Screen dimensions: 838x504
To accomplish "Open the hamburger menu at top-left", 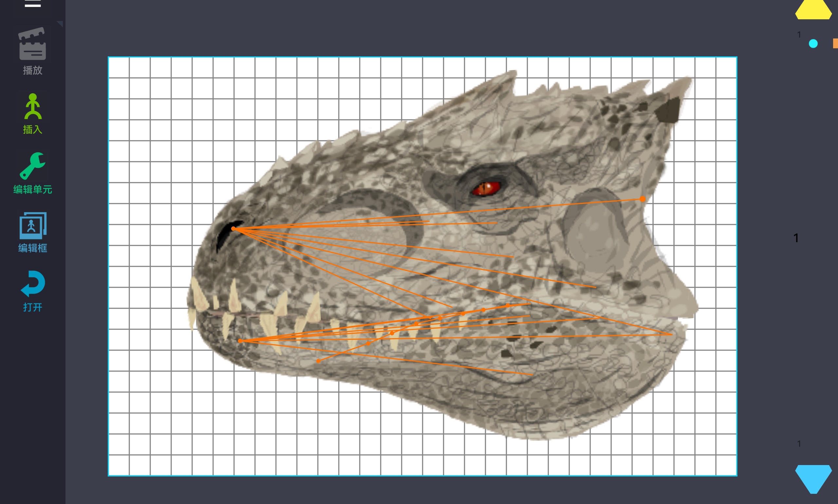I will click(33, 3).
